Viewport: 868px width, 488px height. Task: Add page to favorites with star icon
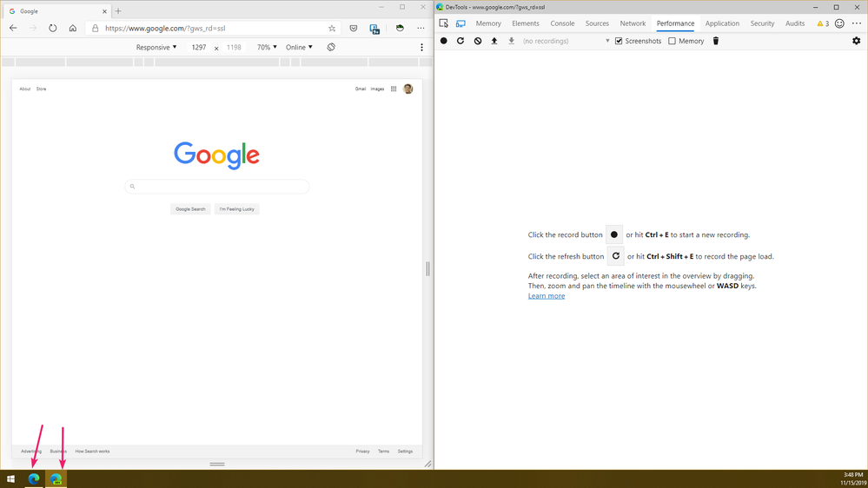tap(332, 28)
